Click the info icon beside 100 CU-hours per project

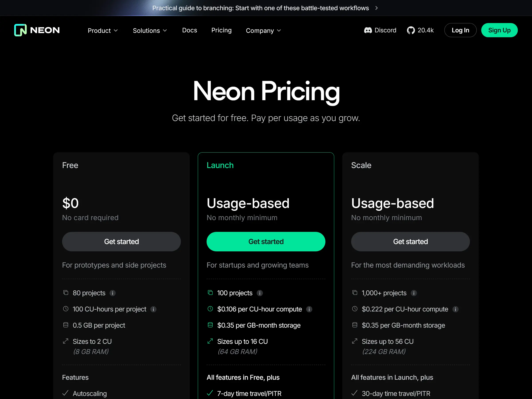pyautogui.click(x=153, y=309)
